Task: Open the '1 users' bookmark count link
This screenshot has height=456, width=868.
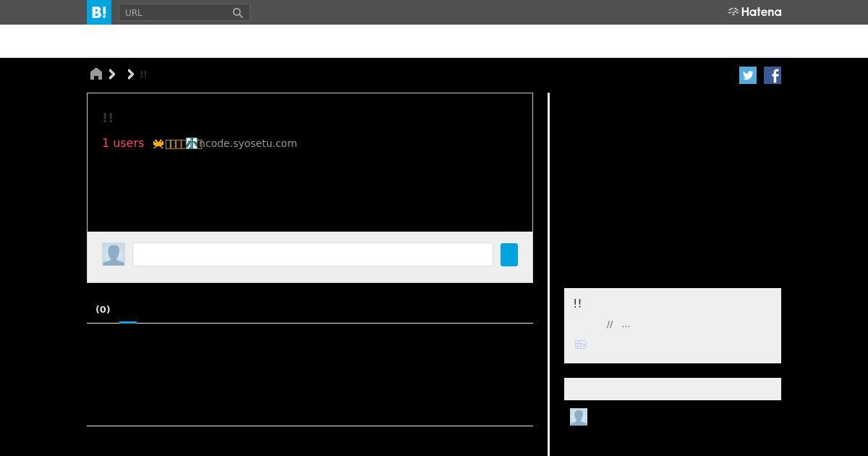Action: tap(123, 143)
